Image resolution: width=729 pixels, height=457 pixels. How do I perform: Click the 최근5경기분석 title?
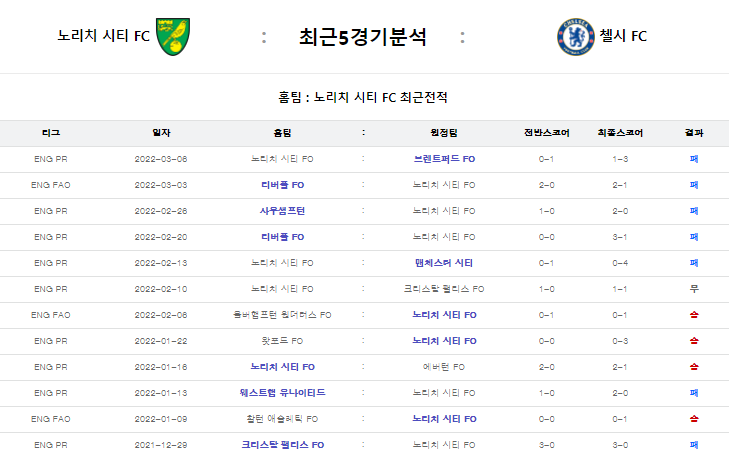[362, 37]
